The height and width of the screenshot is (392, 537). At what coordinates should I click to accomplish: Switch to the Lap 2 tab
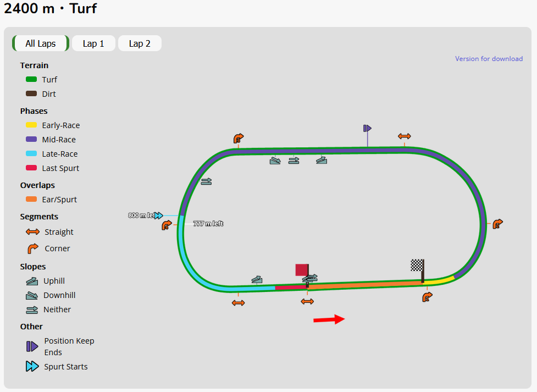click(140, 43)
